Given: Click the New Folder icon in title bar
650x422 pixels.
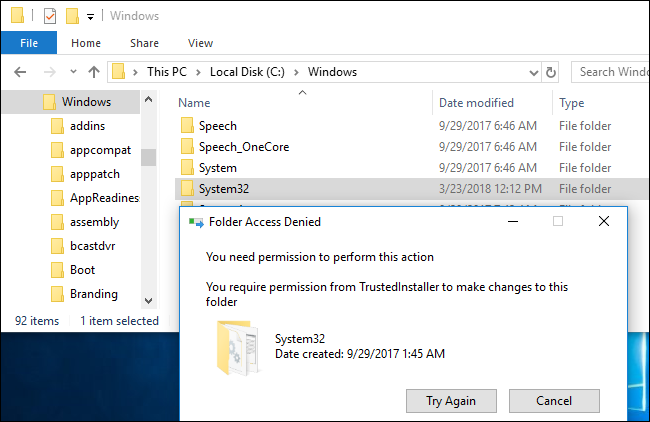Looking at the screenshot, I should (x=72, y=16).
